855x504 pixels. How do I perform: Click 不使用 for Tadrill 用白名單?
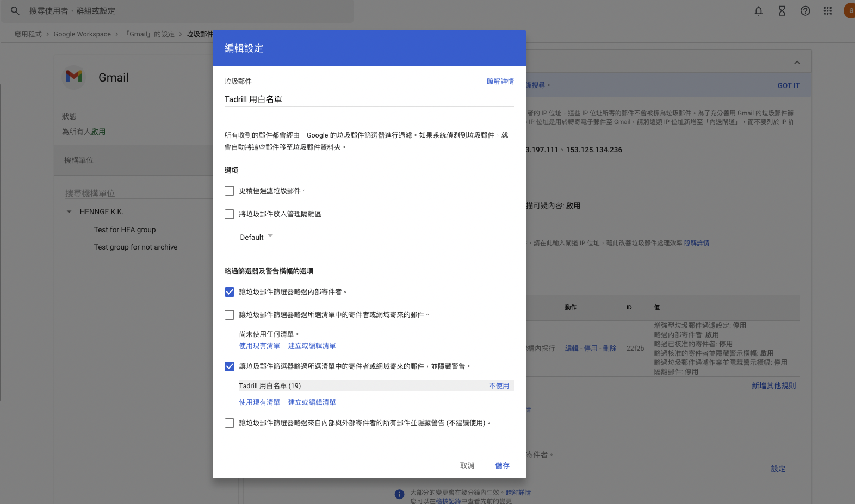coord(499,386)
